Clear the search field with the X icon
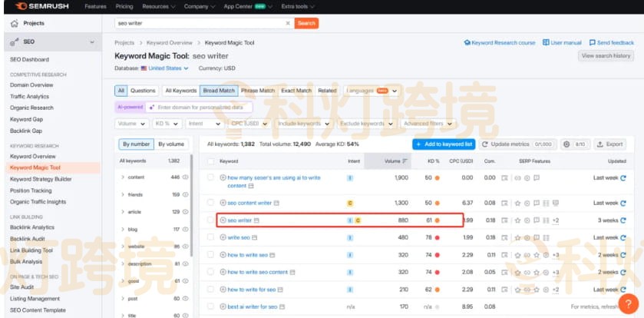 288,23
